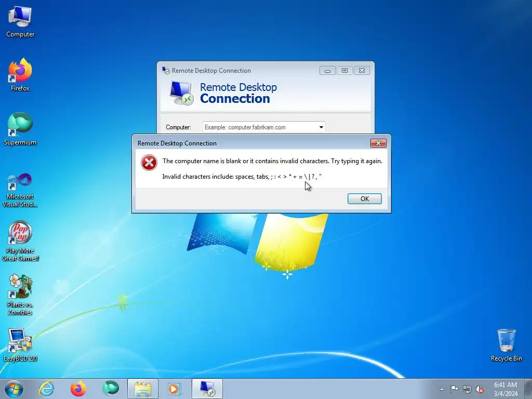Close the Remote Desktop Connection main window
The height and width of the screenshot is (399, 532).
[x=362, y=71]
